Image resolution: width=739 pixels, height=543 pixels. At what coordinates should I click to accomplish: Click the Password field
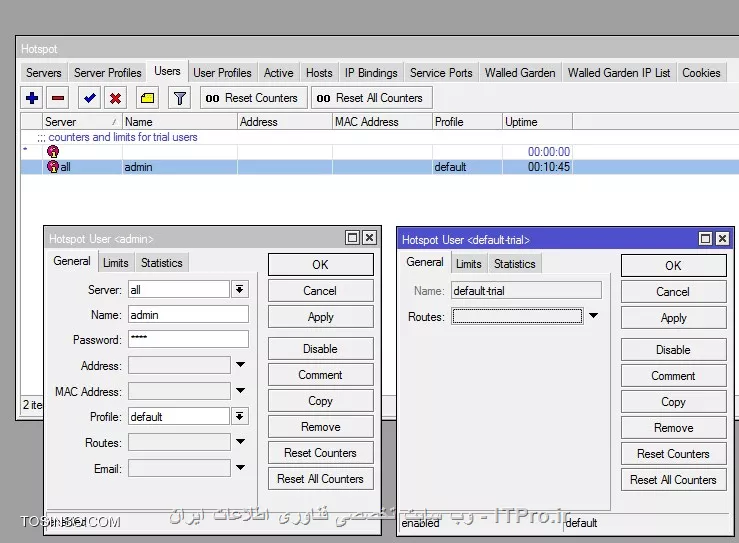tap(188, 339)
